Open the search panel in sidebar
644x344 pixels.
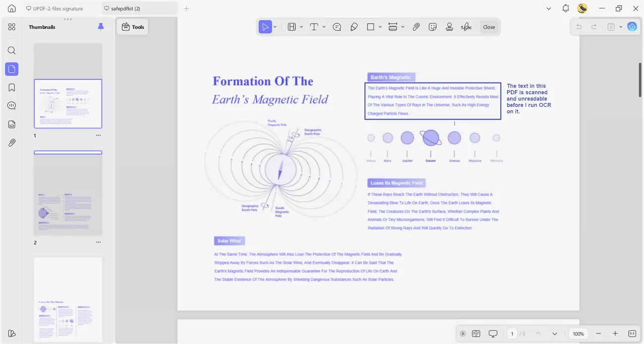pos(12,50)
